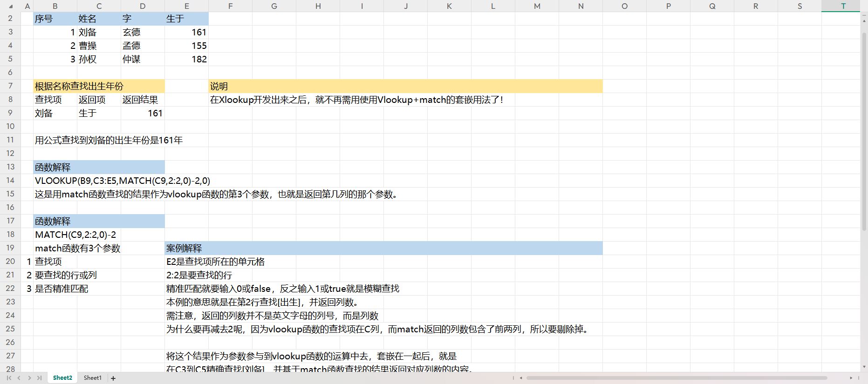Image resolution: width=868 pixels, height=384 pixels.
Task: Click the vertical scrollbar up arrow
Action: click(x=864, y=20)
